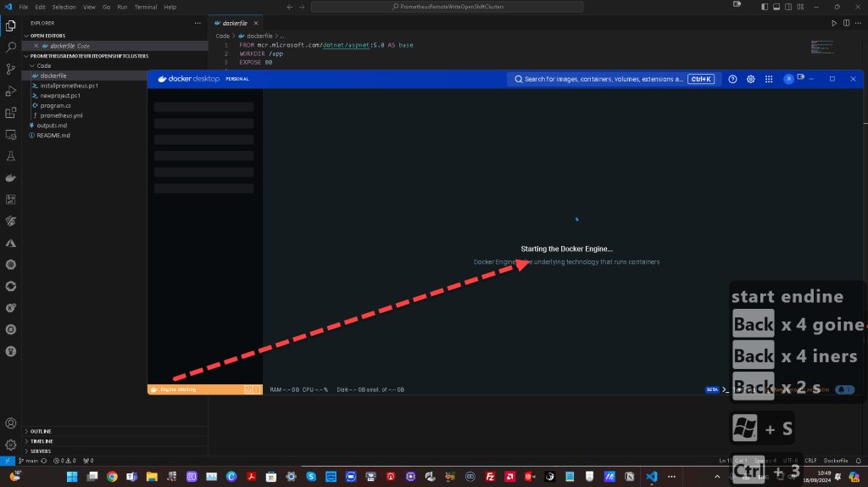Click the Code breadcrumb above the editor
The image size is (868, 487).
pyautogui.click(x=223, y=36)
